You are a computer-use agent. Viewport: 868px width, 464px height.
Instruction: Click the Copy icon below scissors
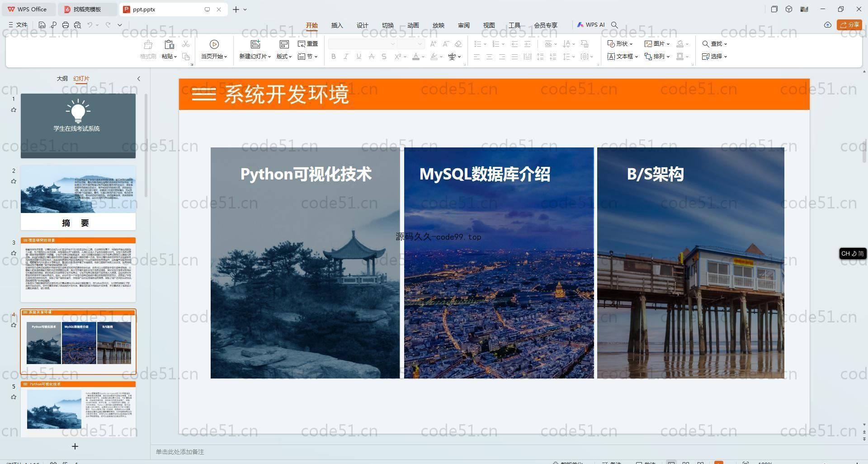click(x=186, y=57)
